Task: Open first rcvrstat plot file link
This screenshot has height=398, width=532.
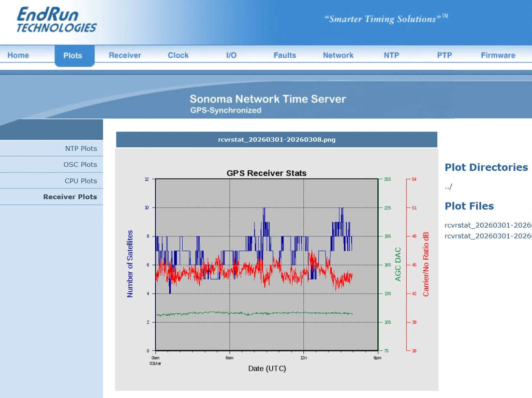Action: coord(488,225)
